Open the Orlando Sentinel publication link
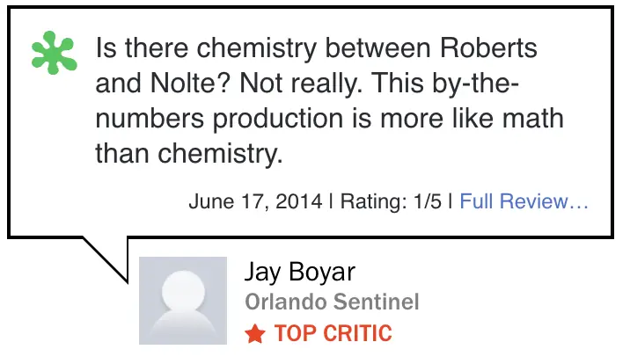 coord(332,303)
